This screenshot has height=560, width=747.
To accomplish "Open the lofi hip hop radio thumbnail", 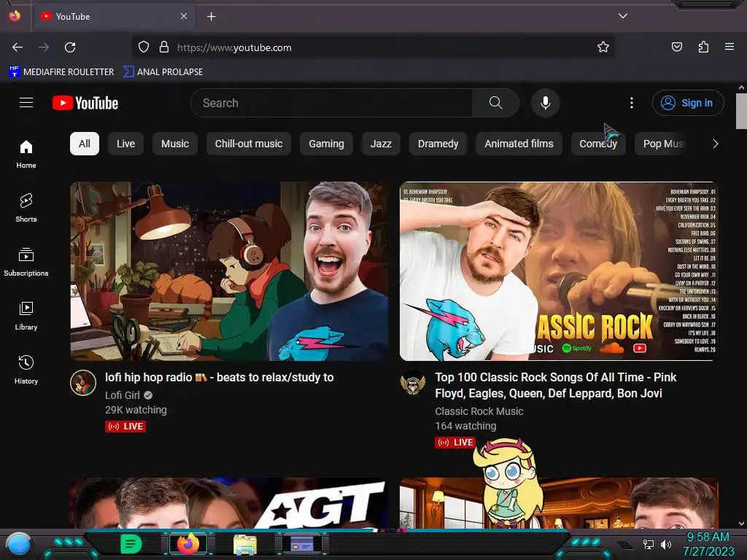I will coord(229,271).
